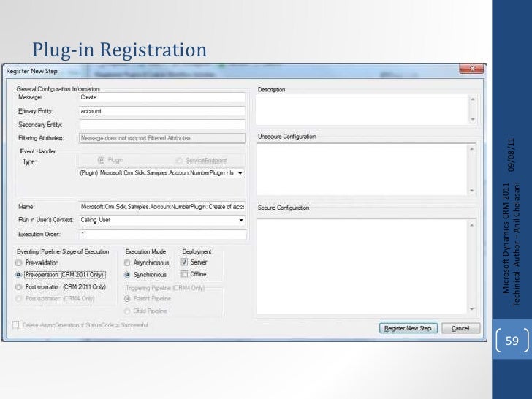Click the Filtering Attributes disabled field
Viewport: 532px width, 399px height.
coord(161,138)
